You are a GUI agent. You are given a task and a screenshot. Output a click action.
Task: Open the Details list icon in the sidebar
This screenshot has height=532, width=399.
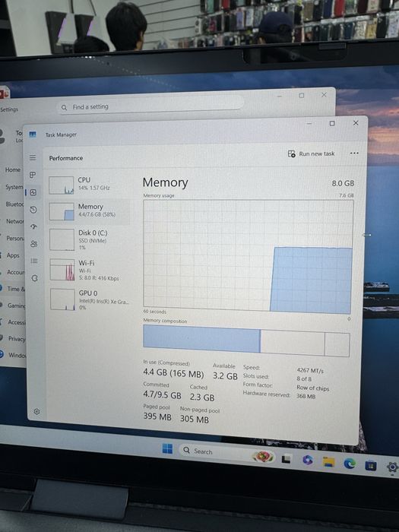point(34,261)
